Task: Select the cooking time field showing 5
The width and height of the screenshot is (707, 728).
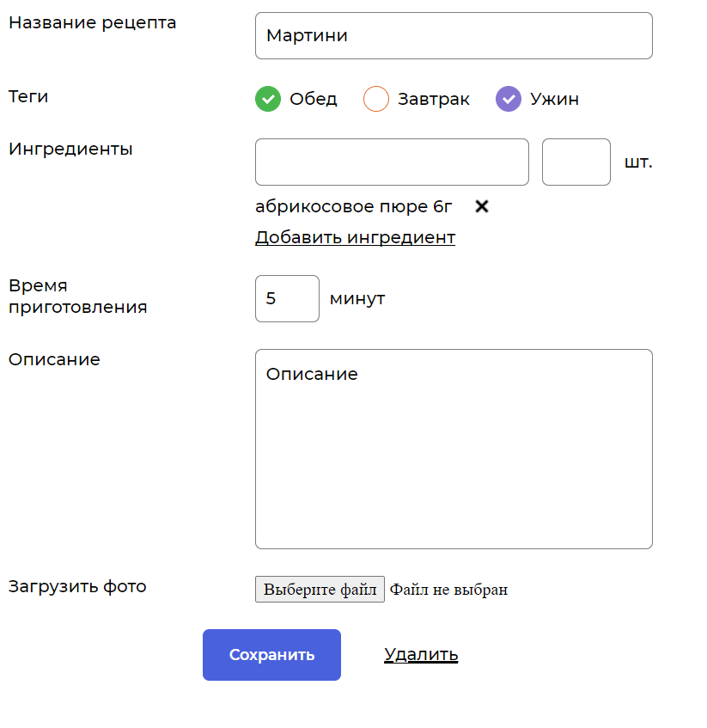Action: tap(287, 298)
